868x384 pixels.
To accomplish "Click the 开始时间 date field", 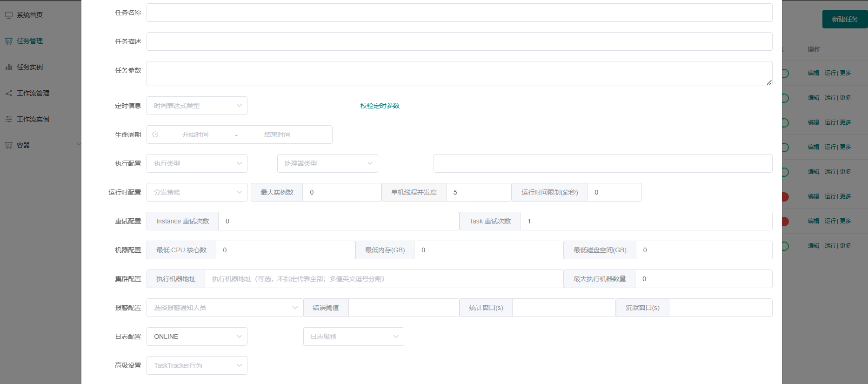I will (x=195, y=135).
